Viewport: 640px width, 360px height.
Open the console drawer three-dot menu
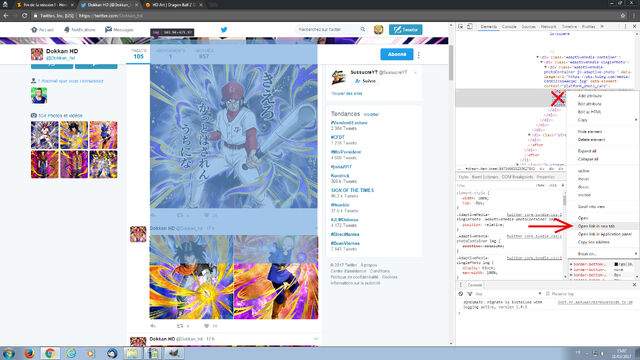pos(461,285)
